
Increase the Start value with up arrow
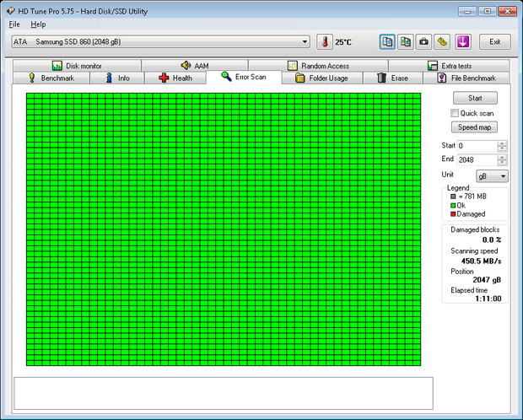[502, 143]
